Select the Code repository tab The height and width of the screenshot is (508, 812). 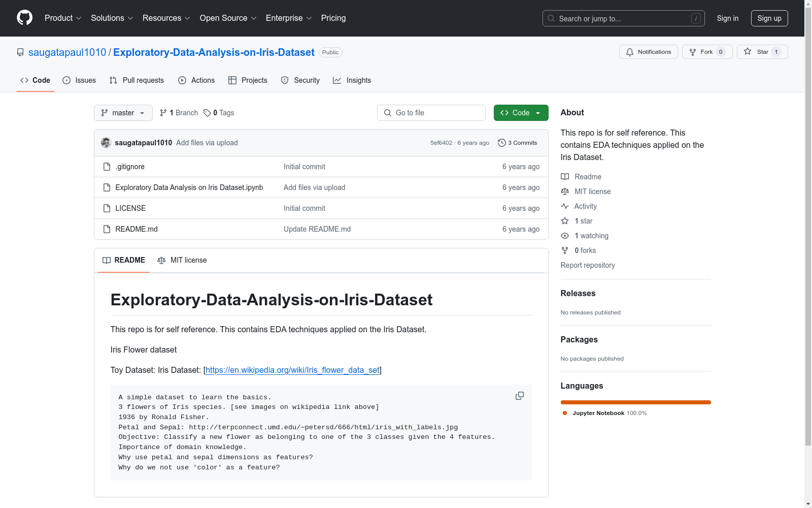click(x=36, y=80)
